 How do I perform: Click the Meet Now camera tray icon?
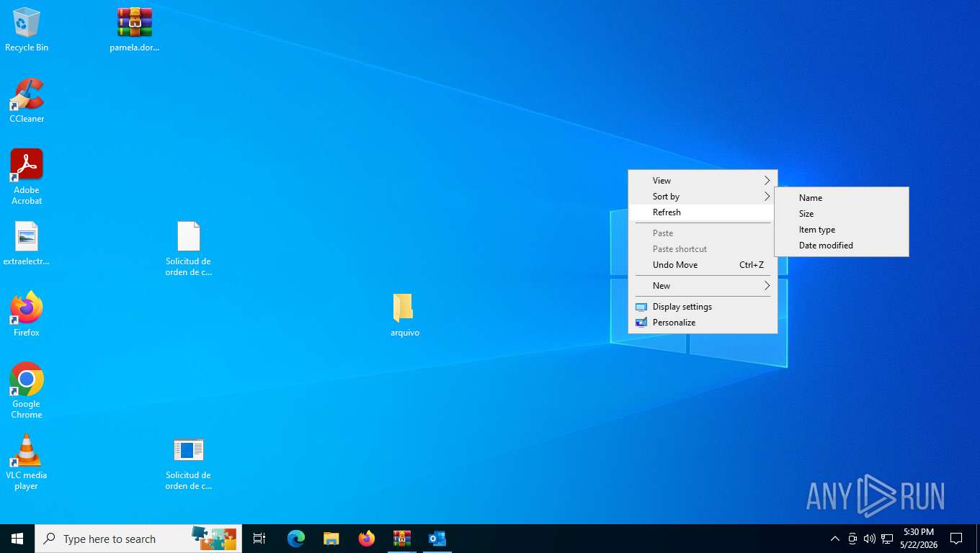pyautogui.click(x=852, y=539)
